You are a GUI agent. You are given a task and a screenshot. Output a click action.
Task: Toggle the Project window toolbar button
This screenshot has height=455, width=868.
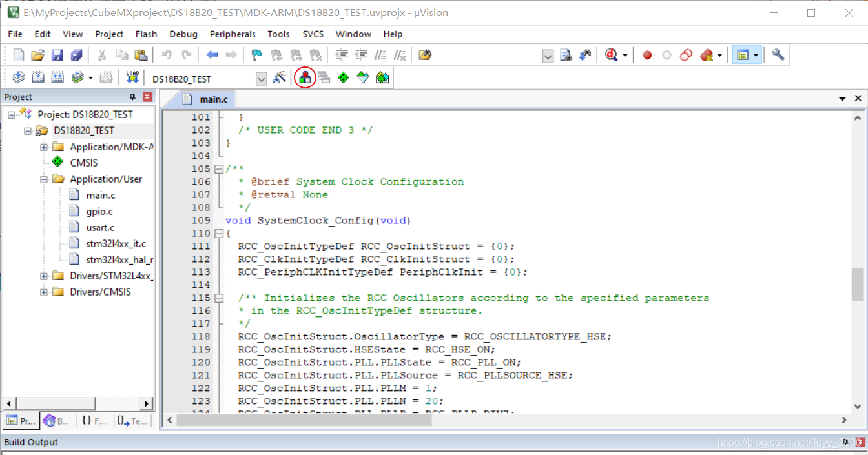[743, 55]
